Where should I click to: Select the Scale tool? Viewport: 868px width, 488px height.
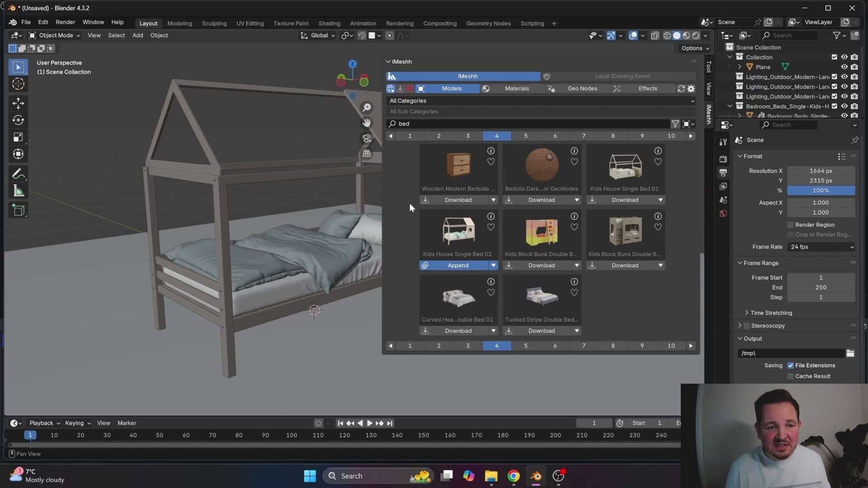[x=18, y=137]
